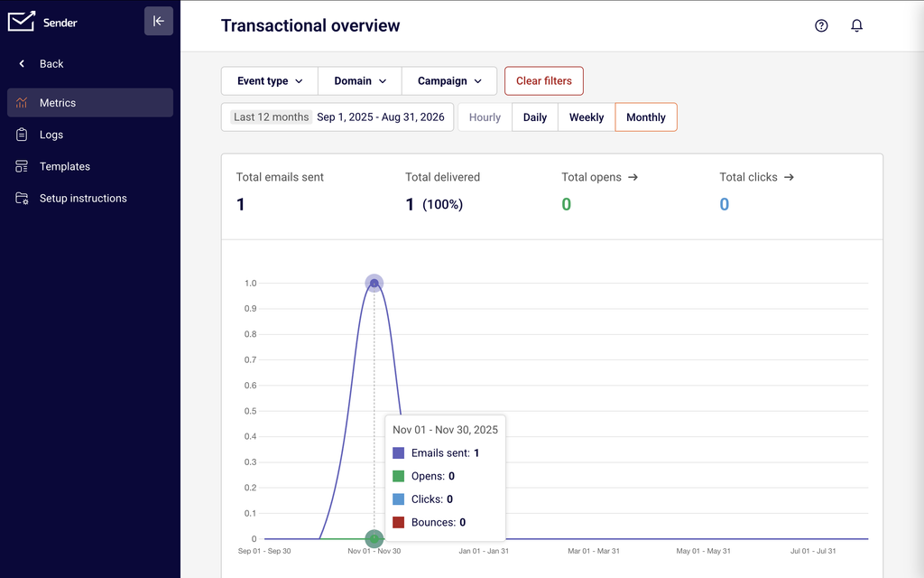Open Logs in sidebar
The image size is (924, 578).
tap(90, 135)
